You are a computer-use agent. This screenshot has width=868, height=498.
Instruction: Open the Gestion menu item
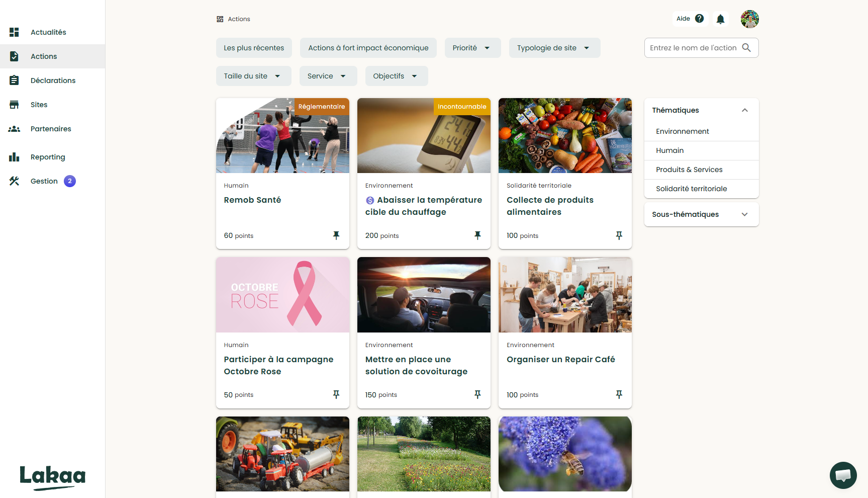click(53, 181)
